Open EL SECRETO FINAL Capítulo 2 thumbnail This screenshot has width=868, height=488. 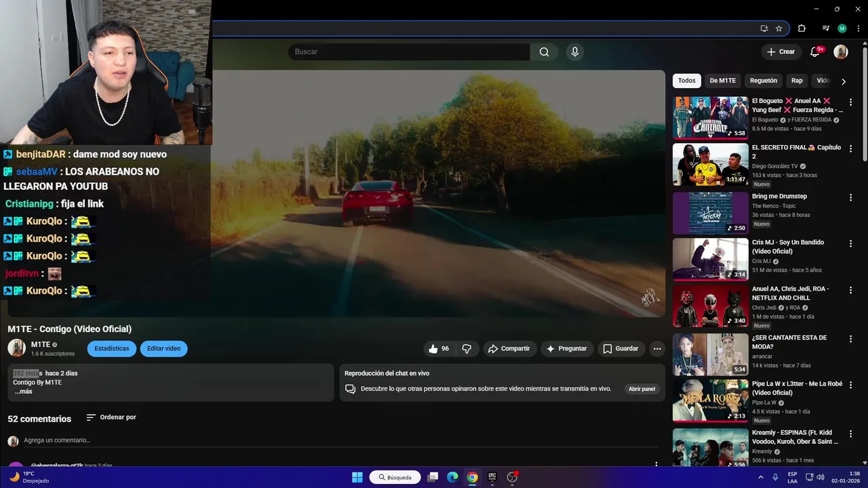click(711, 164)
